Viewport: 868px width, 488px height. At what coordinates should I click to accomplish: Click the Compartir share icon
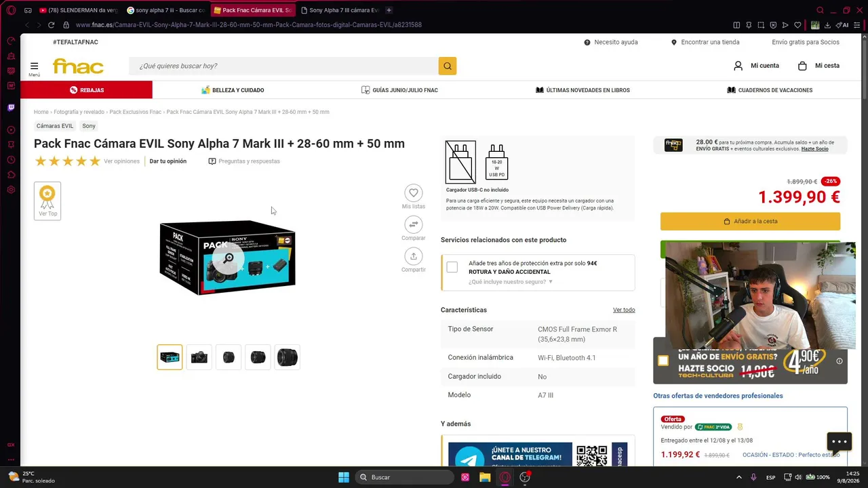[x=414, y=256]
